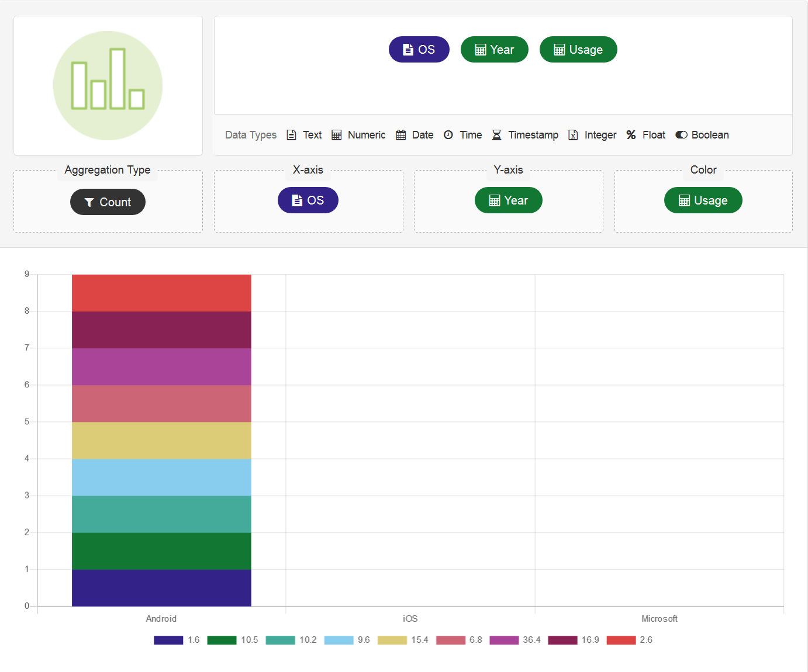Screen dimensions: 808x672
Task: Click the Android x-axis label
Action: [x=161, y=619]
